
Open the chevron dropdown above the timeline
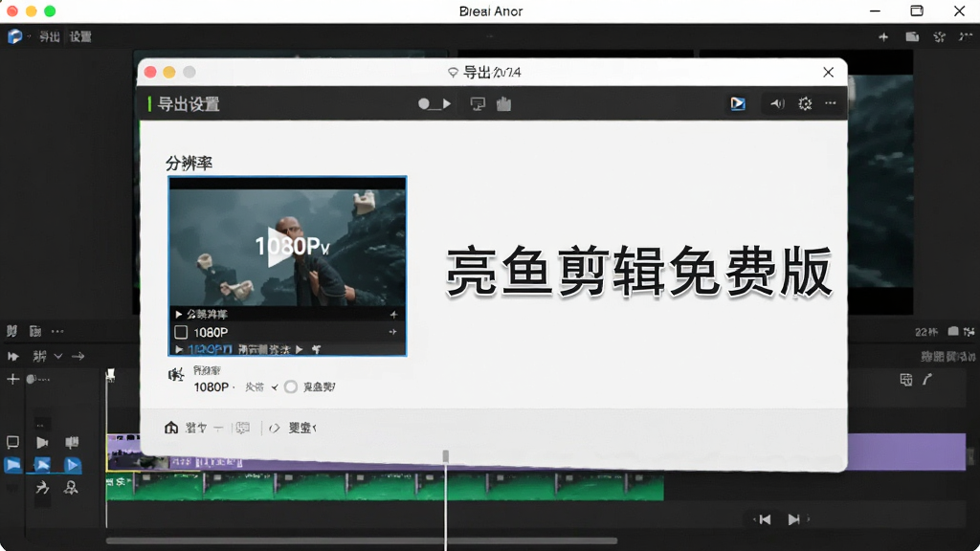point(57,356)
